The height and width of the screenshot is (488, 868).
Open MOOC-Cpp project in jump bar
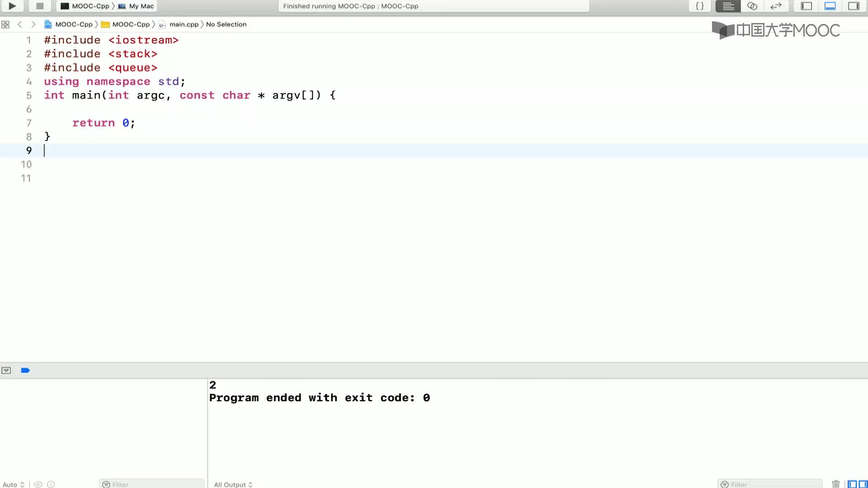point(68,24)
